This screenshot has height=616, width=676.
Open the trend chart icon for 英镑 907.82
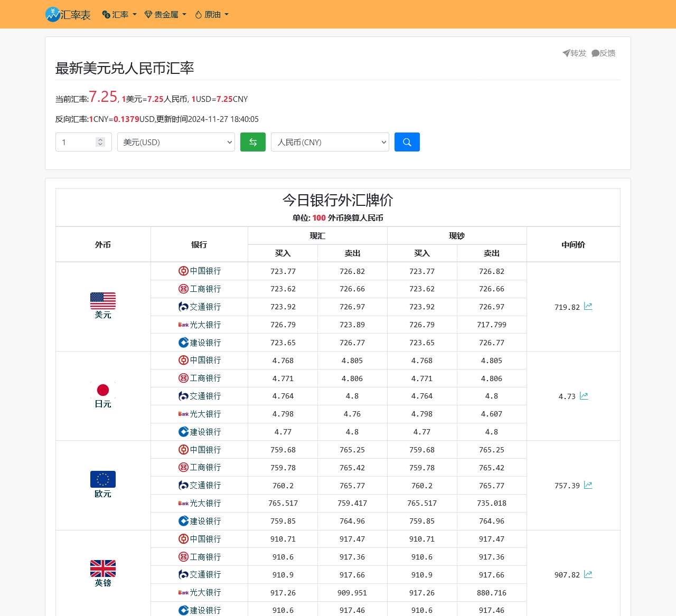pos(588,574)
